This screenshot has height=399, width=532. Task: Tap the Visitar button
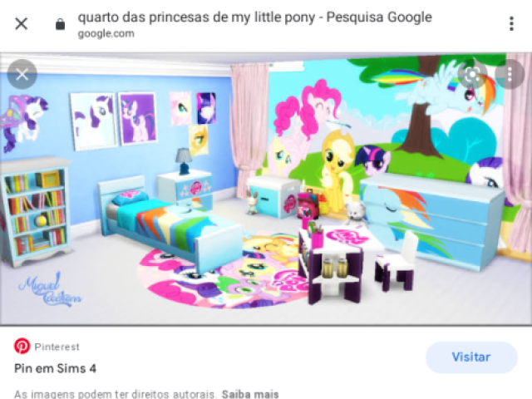(x=471, y=357)
